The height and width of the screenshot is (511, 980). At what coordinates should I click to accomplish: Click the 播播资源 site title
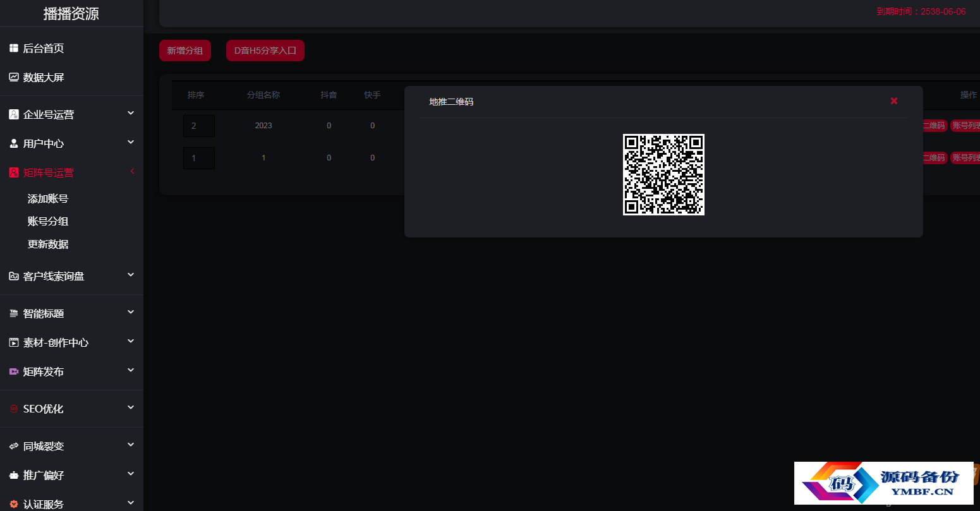(x=71, y=13)
